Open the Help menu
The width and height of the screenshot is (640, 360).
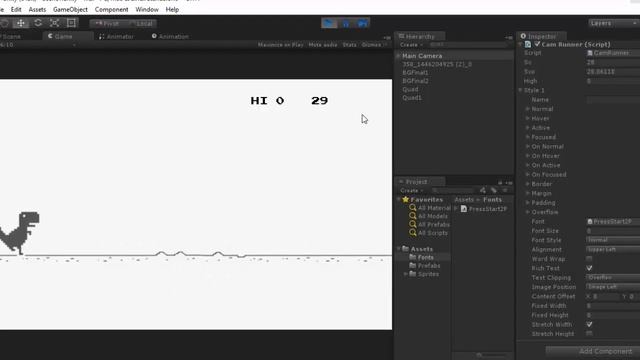click(172, 9)
